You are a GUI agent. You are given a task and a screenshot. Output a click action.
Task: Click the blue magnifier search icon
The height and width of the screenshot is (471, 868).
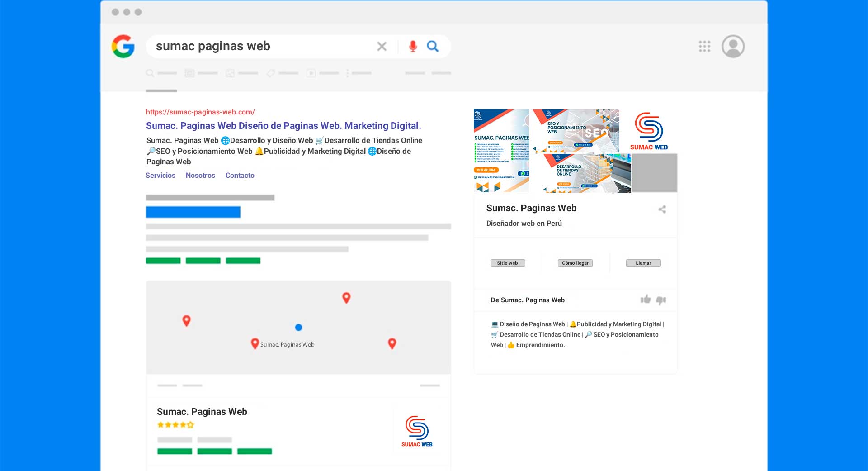coord(433,46)
